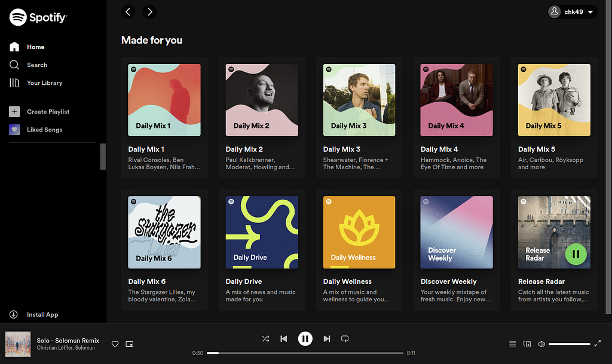Open Solo - Solomun Remix track title
The image size is (612, 364).
[68, 341]
